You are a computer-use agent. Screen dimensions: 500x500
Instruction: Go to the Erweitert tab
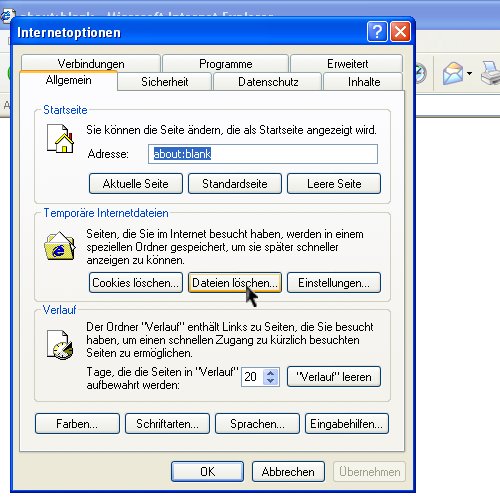347,63
